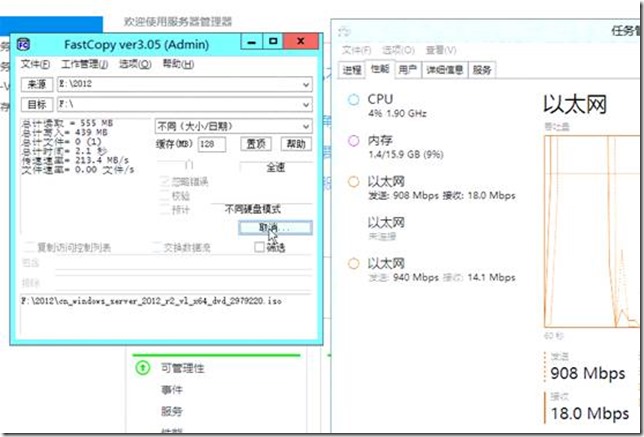Toggle the 复制访问控制列表 checkbox

29,247
